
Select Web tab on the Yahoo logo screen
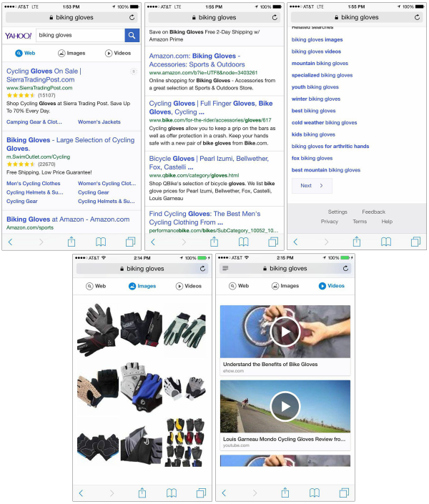pyautogui.click(x=25, y=53)
